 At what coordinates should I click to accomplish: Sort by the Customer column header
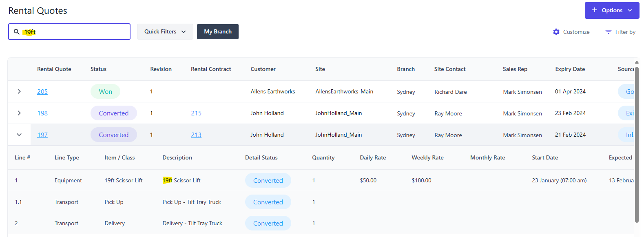(x=263, y=69)
